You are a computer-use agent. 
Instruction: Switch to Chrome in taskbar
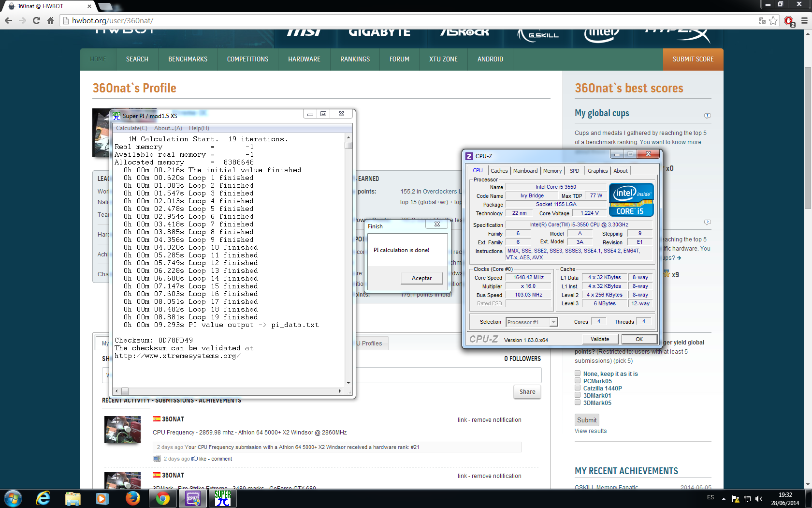[163, 498]
